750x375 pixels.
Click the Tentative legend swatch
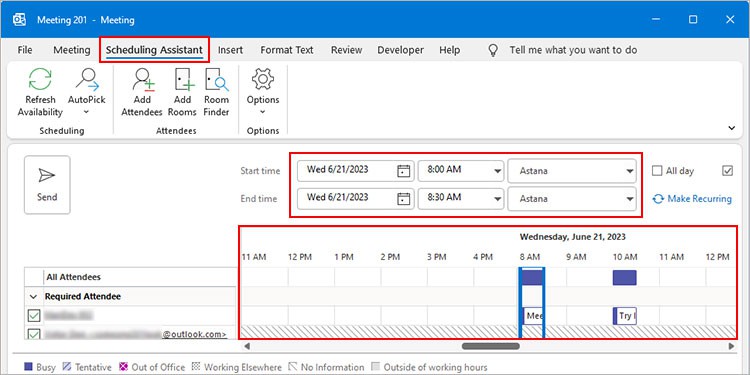click(66, 367)
